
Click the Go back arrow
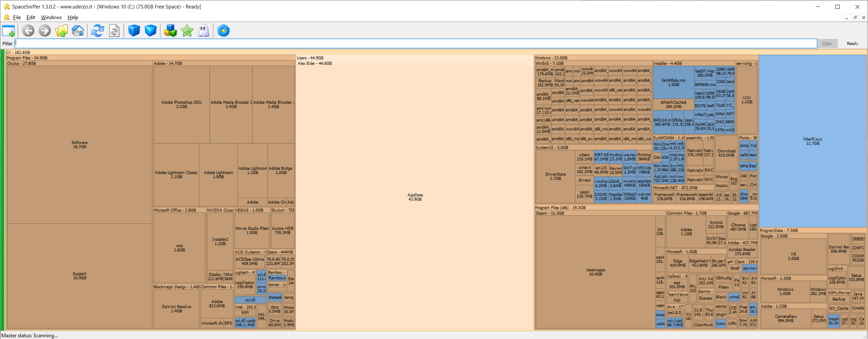[x=28, y=31]
